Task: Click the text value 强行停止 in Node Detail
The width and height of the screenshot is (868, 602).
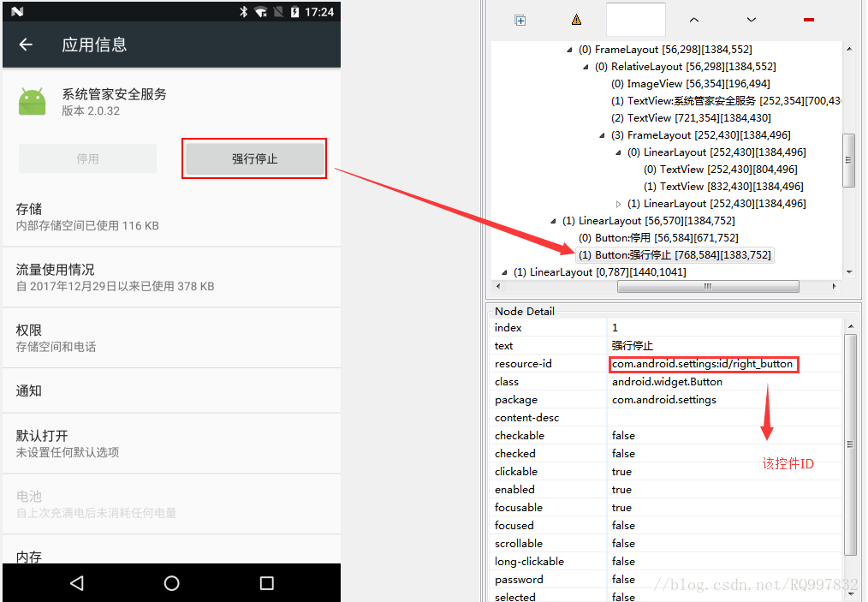Action: point(633,346)
